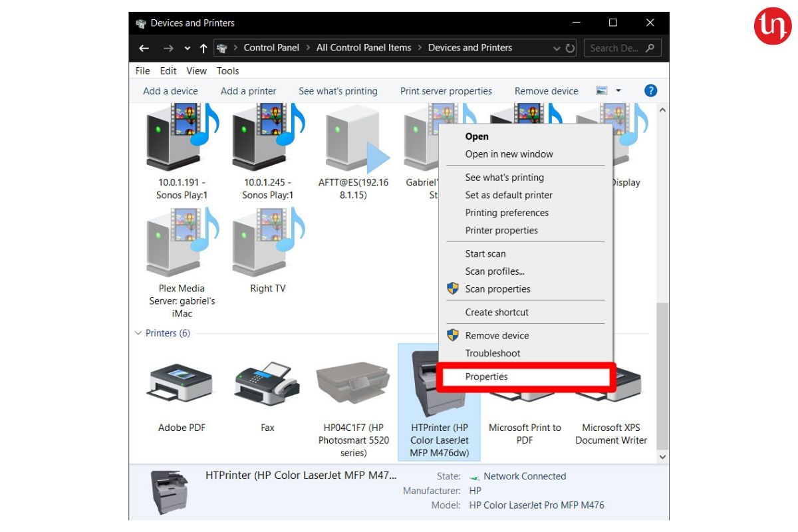Select the 10.0.1.245 Sonos Play:1 device icon
Viewport: 798px width, 532px height.
267,138
